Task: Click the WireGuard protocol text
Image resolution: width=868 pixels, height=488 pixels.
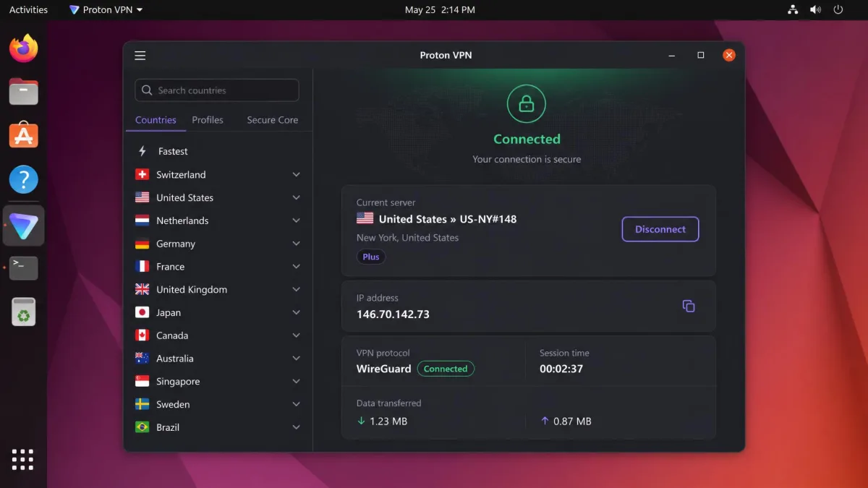Action: [x=384, y=369]
